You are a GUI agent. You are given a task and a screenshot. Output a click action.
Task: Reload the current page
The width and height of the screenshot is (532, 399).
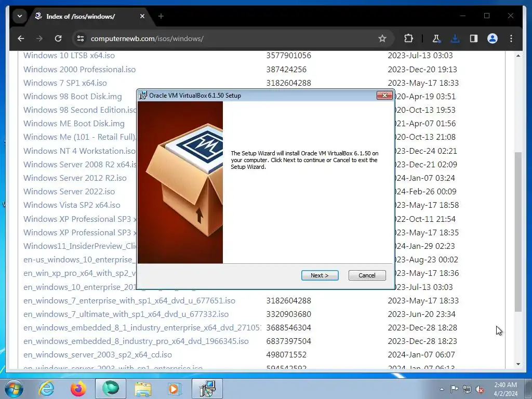click(x=58, y=38)
